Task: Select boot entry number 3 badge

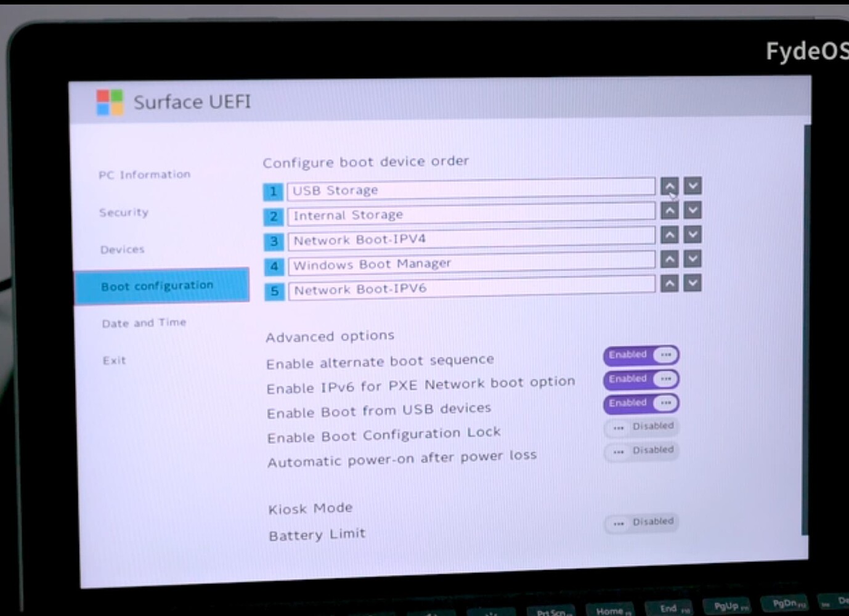Action: 274,241
